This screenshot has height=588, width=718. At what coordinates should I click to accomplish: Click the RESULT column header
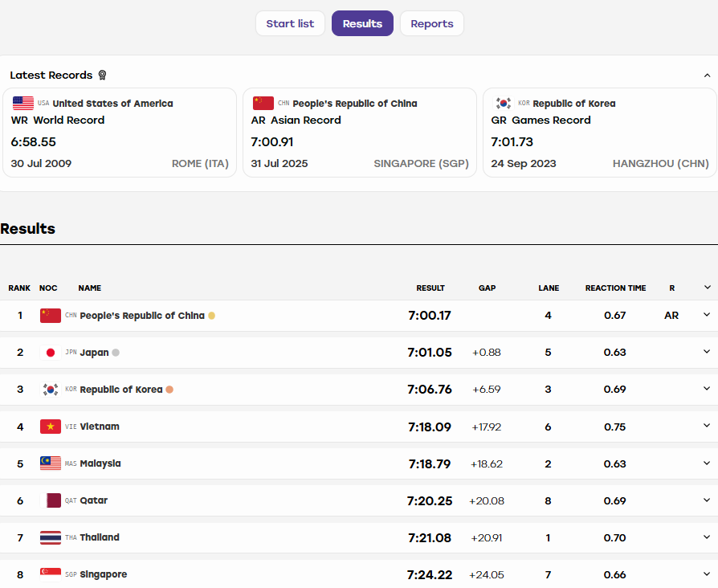430,288
